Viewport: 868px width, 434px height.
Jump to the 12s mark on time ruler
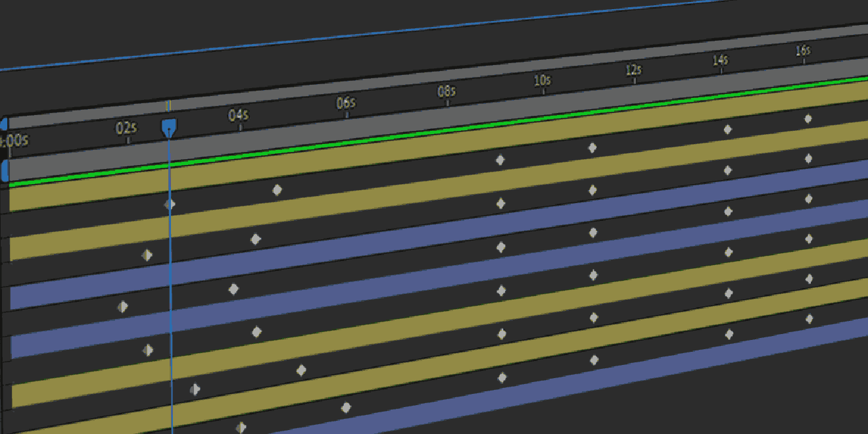(633, 70)
